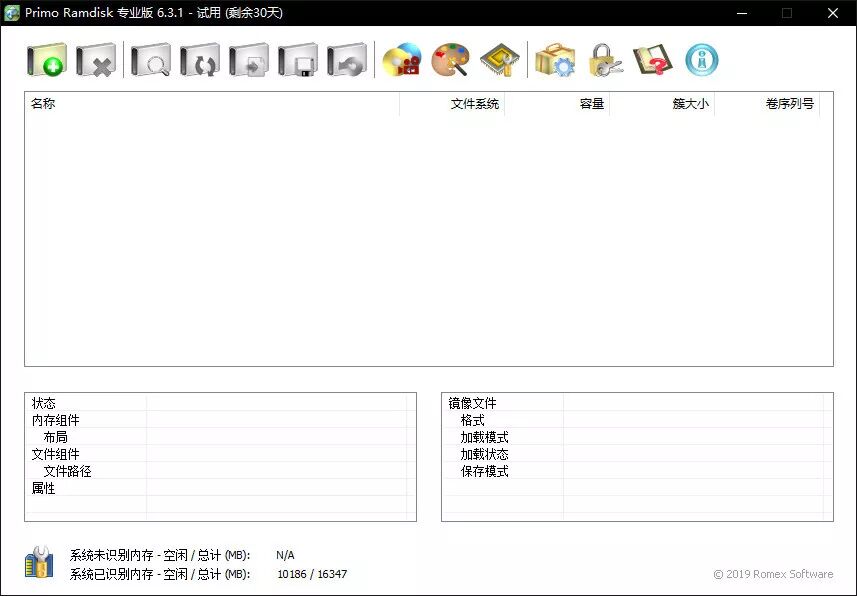Viewport: 857px width, 596px height.
Task: Click the 10186 / 16347 memory value
Action: coord(312,574)
